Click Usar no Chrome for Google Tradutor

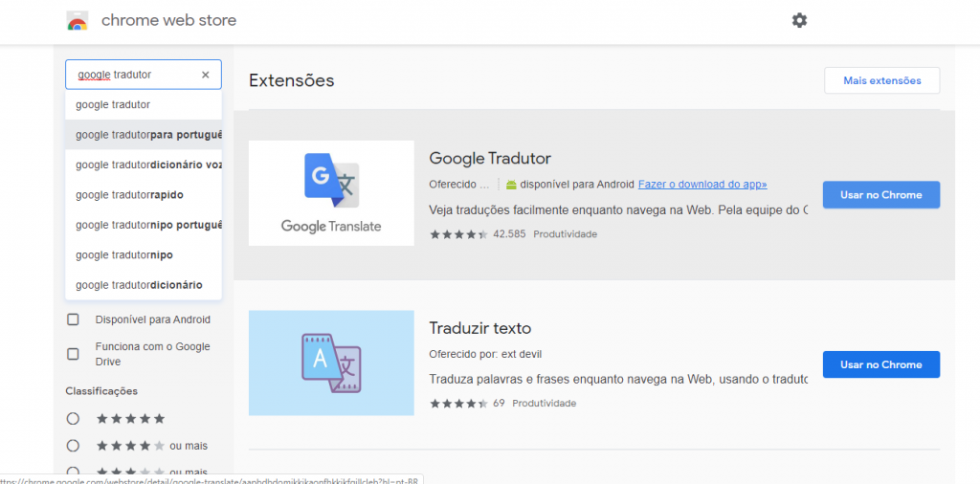point(881,195)
